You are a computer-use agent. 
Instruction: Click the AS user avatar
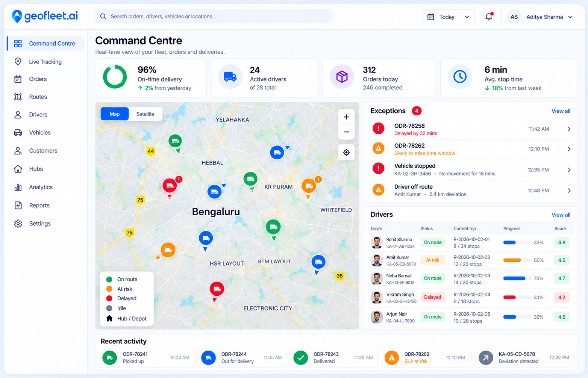514,17
